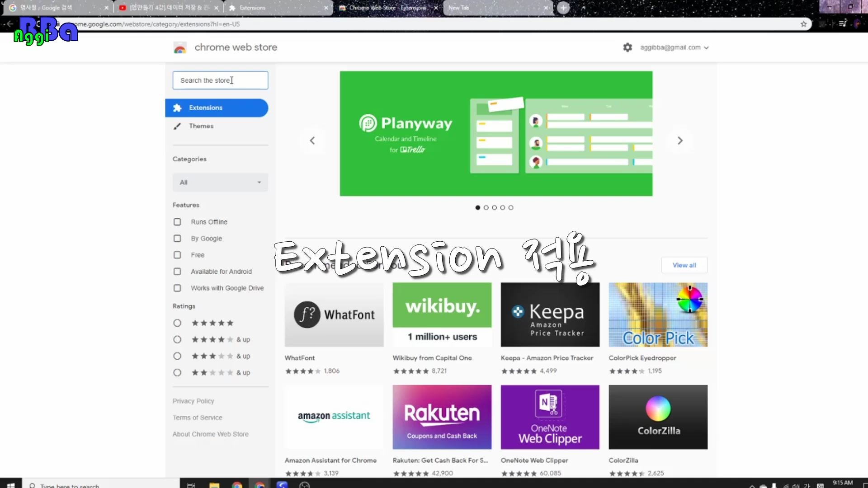This screenshot has height=488, width=868.
Task: Expand the Categories All dropdown
Action: [x=220, y=183]
